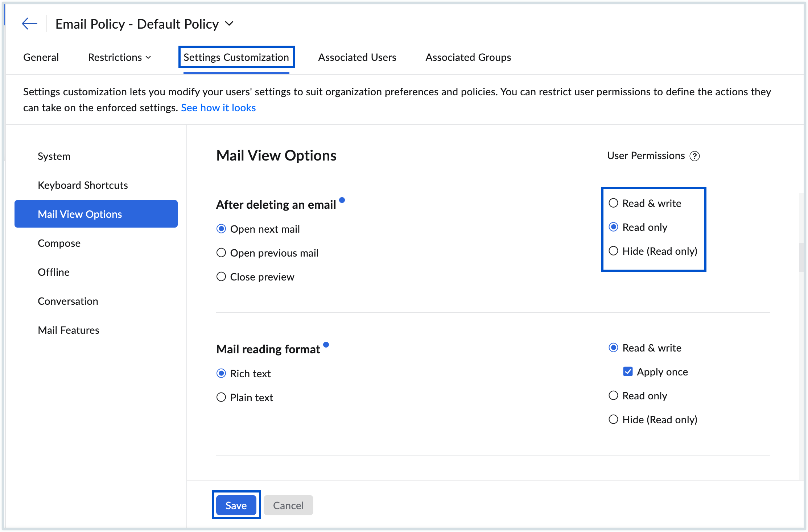Select the Open previous mail option

(221, 253)
